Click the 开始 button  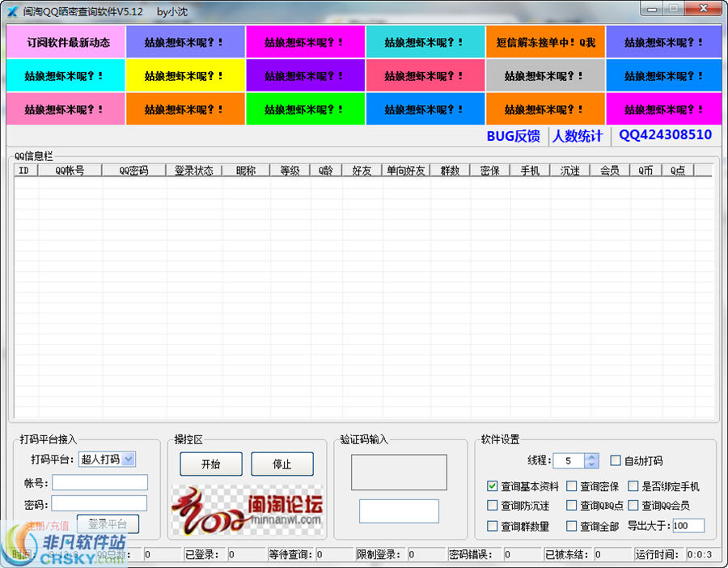click(211, 464)
